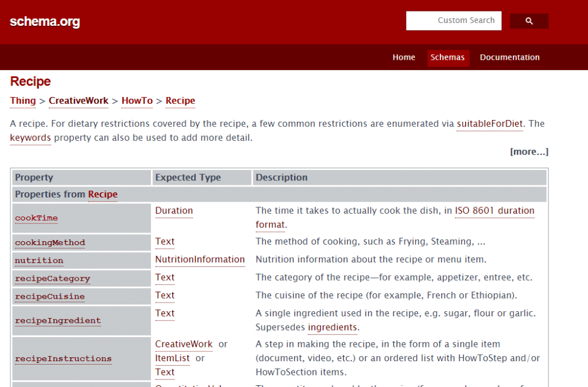
Task: Open the CreativeWork breadcrumb link
Action: pos(78,101)
